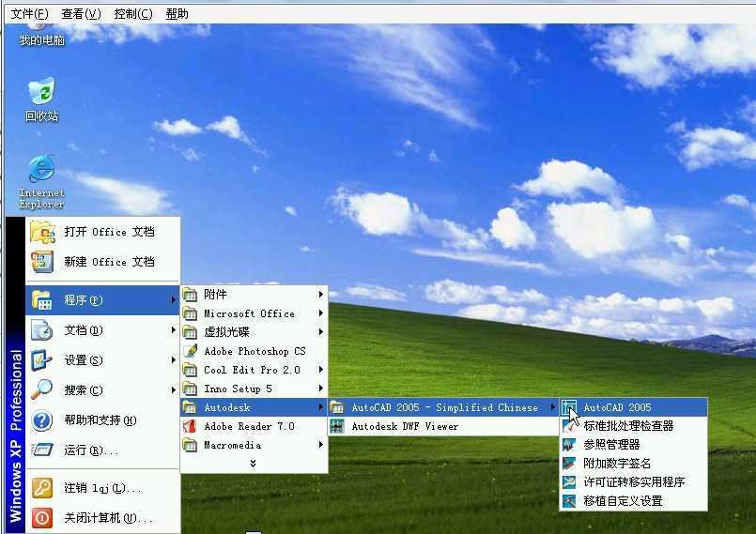Click the 虚拟光碟 folder icon
This screenshot has height=534, width=756.
[x=190, y=332]
